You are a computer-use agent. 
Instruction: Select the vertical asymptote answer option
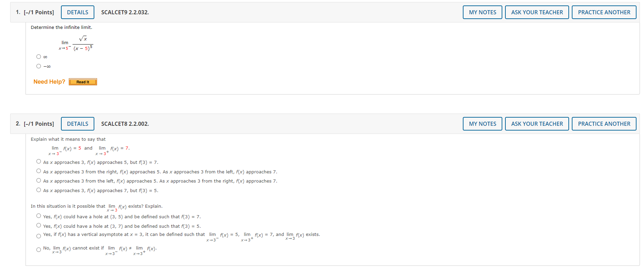click(38, 236)
